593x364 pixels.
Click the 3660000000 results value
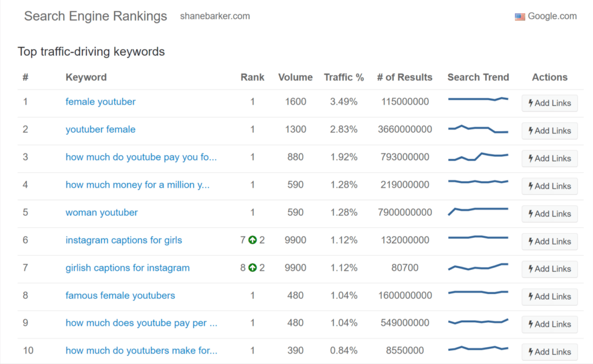coord(405,129)
